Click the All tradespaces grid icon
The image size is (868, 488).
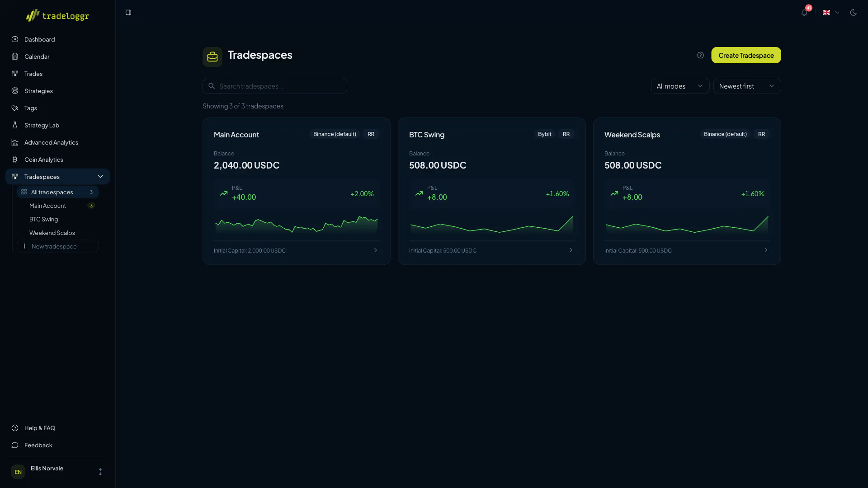pyautogui.click(x=24, y=192)
